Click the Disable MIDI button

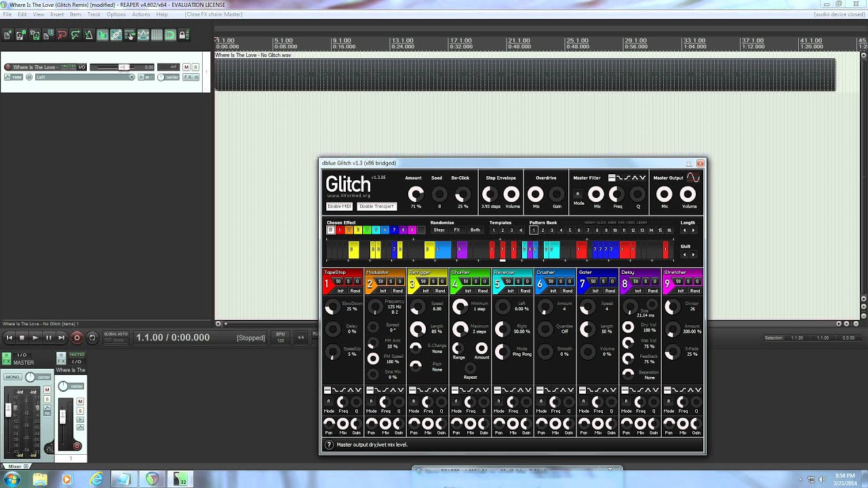click(x=339, y=206)
